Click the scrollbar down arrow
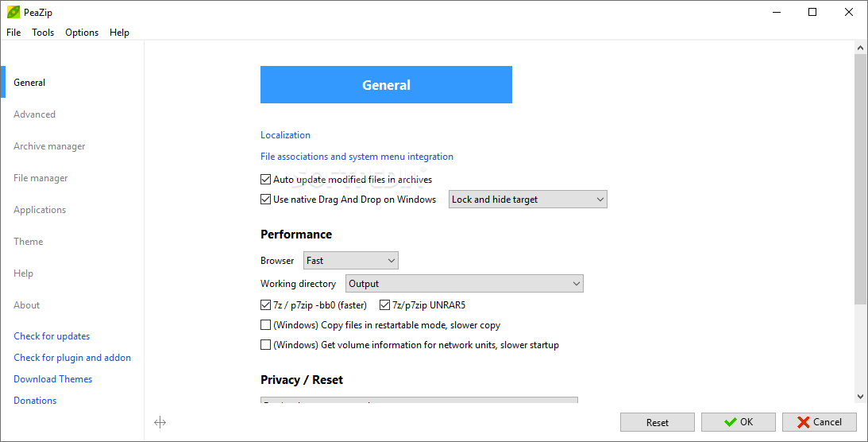Screen dimensions: 868x442 (x=860, y=397)
